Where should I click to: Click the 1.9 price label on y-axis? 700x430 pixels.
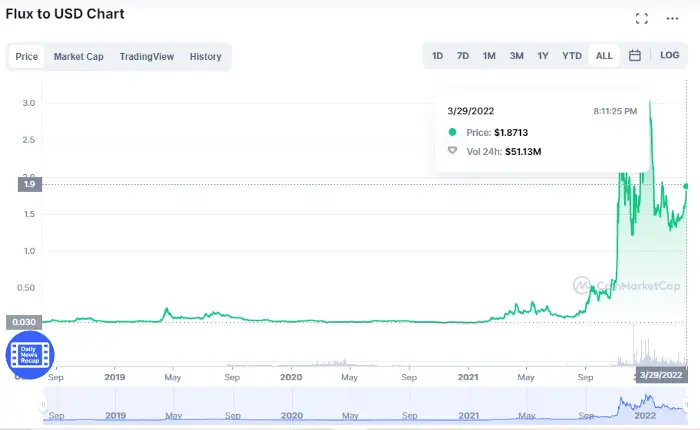click(x=29, y=184)
